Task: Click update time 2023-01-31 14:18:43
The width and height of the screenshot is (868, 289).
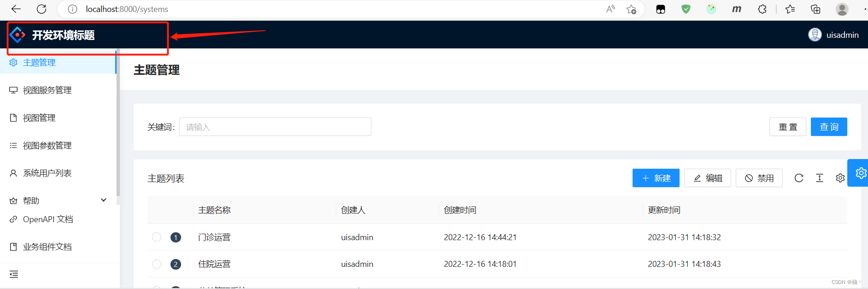Action: [x=684, y=264]
